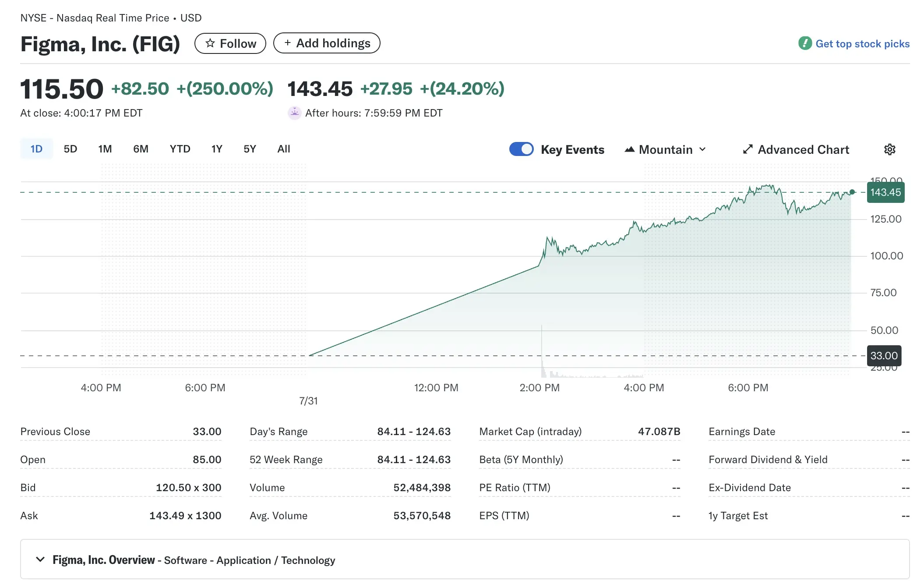Screen dimensions: 924x588
Task: Open the Advanced Chart view
Action: tap(796, 149)
